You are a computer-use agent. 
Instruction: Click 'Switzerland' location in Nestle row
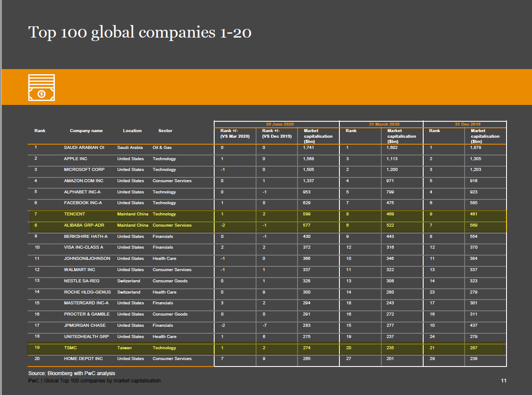pos(129,281)
